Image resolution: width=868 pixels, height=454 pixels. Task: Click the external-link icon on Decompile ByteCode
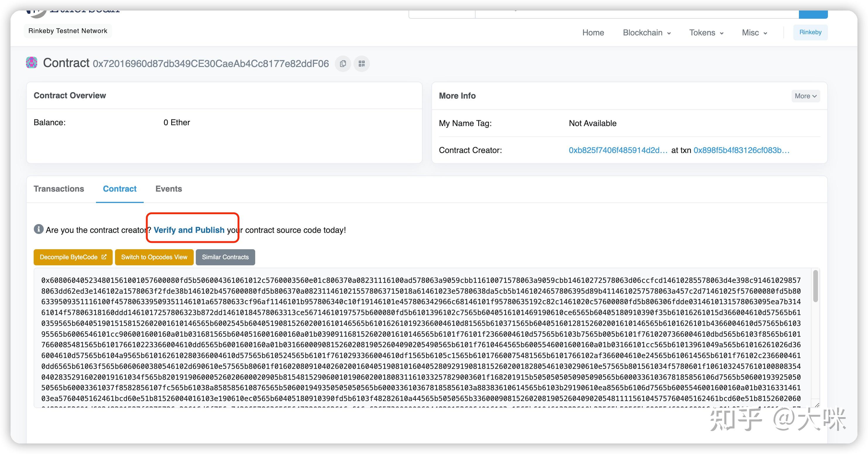pyautogui.click(x=104, y=257)
